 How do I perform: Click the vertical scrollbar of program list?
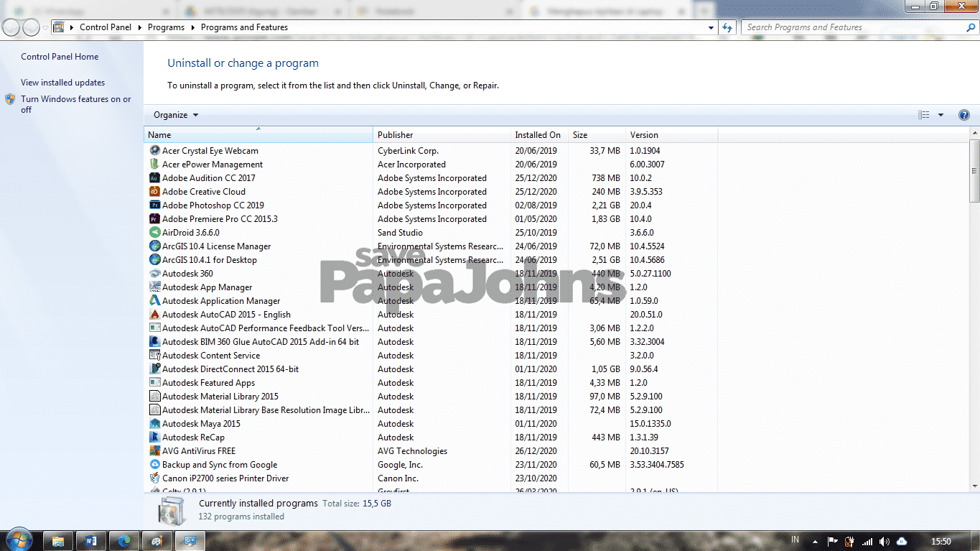pyautogui.click(x=974, y=172)
